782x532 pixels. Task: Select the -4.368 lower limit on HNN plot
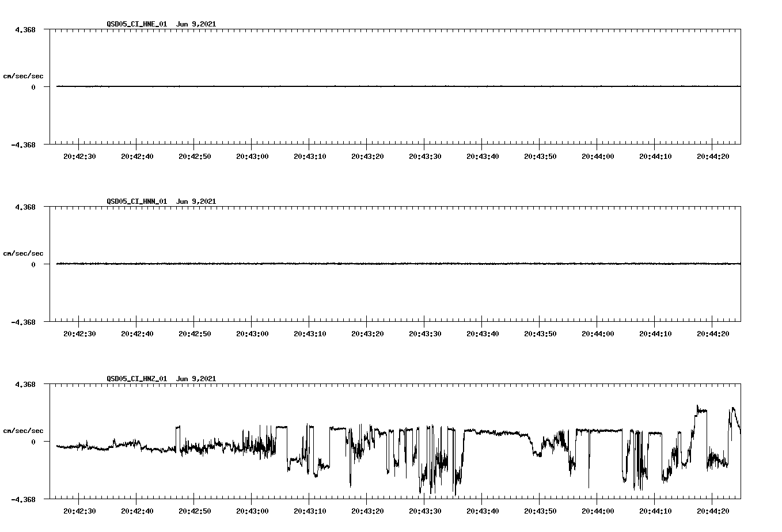pyautogui.click(x=23, y=322)
